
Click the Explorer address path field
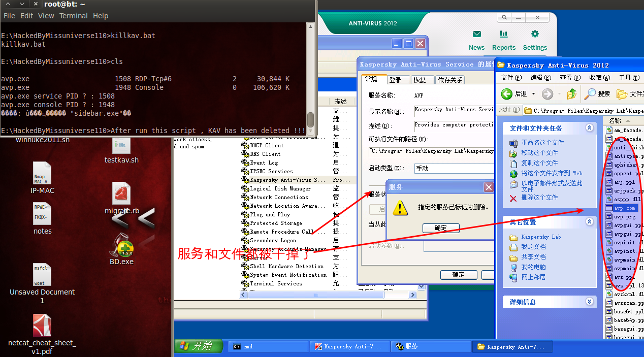coord(583,110)
